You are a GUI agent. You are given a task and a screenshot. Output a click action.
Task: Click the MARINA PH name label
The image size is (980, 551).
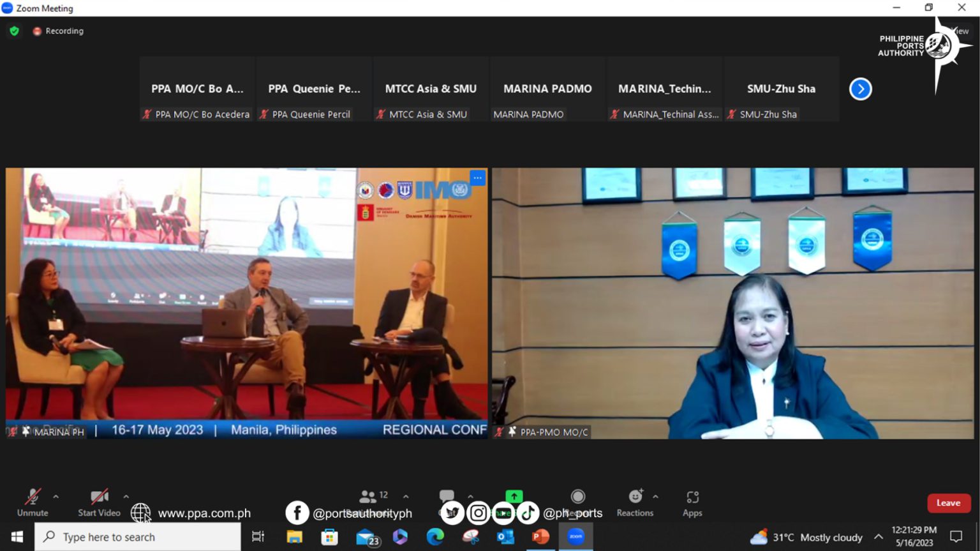tap(59, 432)
